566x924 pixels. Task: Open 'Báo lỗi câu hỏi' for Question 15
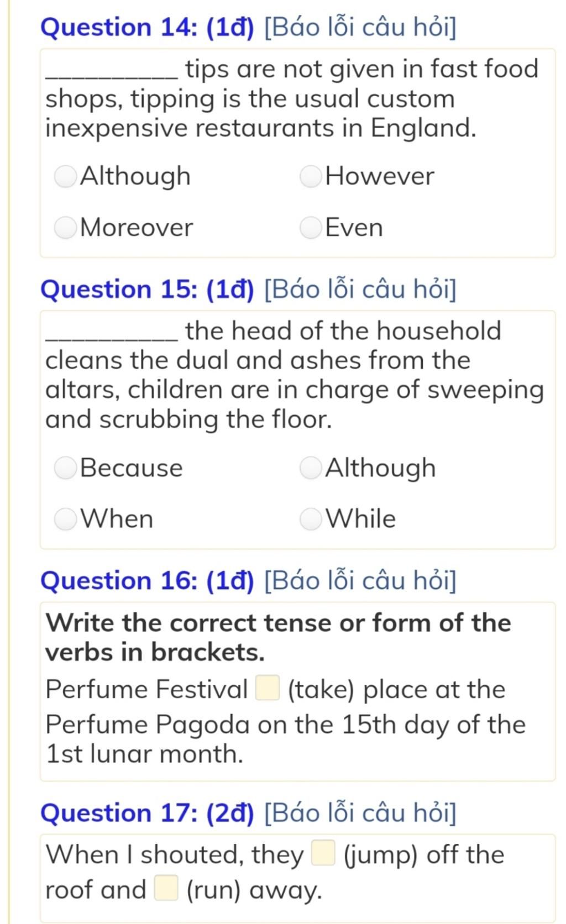tap(361, 289)
